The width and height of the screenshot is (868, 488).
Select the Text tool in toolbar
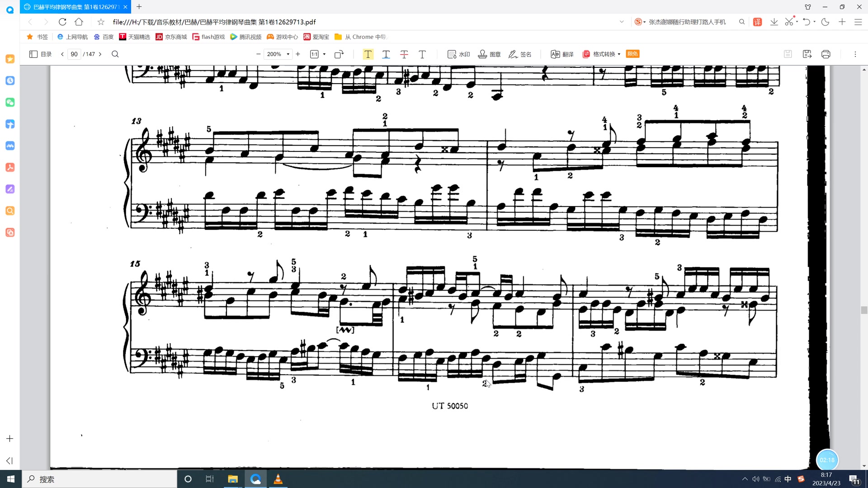(368, 54)
